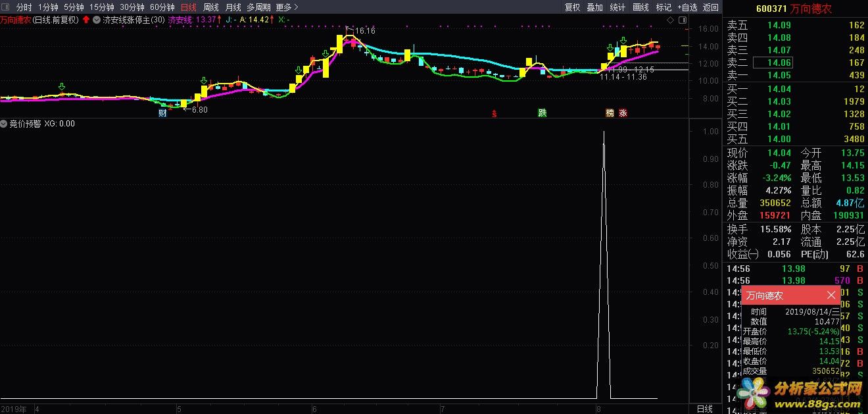
Task: Click the 跌 marker on the chart
Action: coord(542,113)
